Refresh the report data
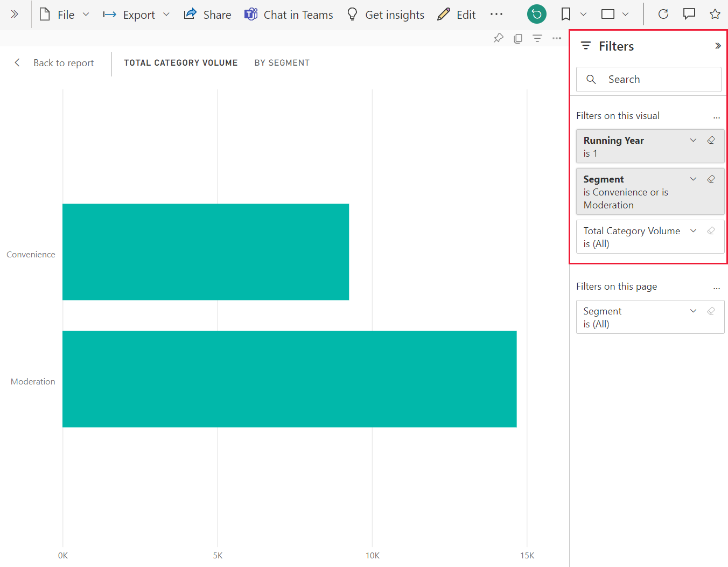Screen dimensions: 728x567 663,14
